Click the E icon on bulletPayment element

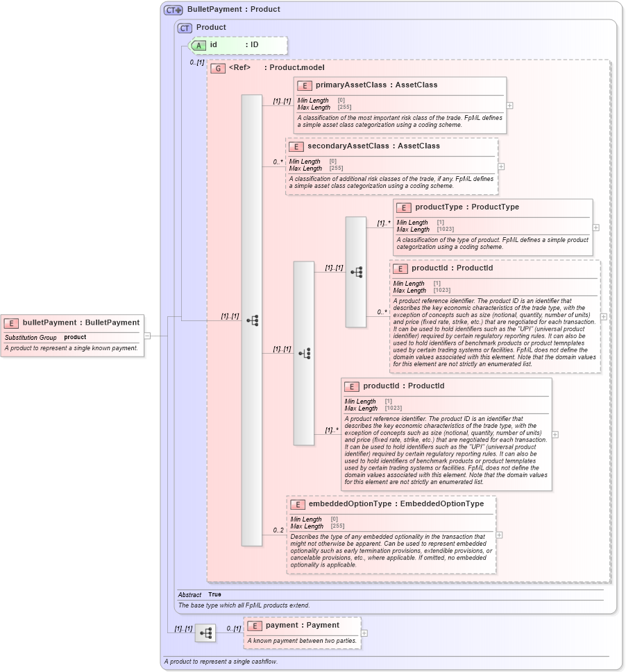pyautogui.click(x=11, y=322)
